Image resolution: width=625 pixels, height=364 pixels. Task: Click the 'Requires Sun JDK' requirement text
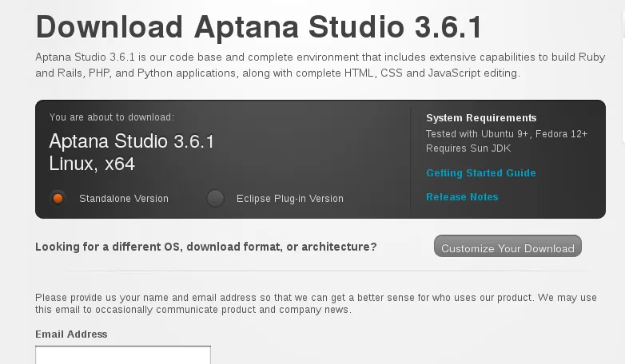click(x=468, y=148)
